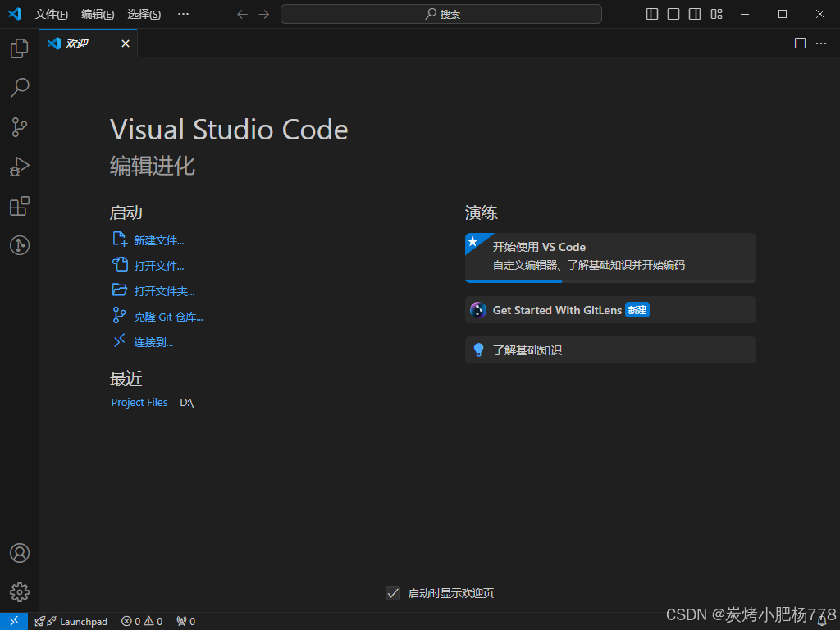The height and width of the screenshot is (630, 840).
Task: Click the blue star badge on walkthrough
Action: [x=474, y=242]
